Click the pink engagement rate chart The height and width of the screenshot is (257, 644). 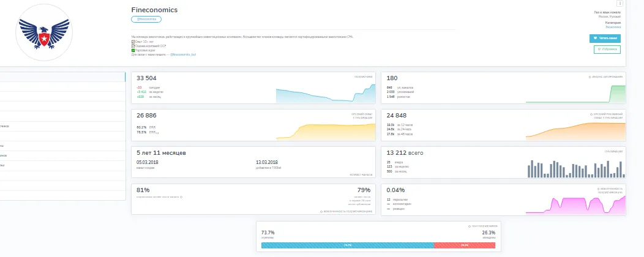(x=575, y=205)
